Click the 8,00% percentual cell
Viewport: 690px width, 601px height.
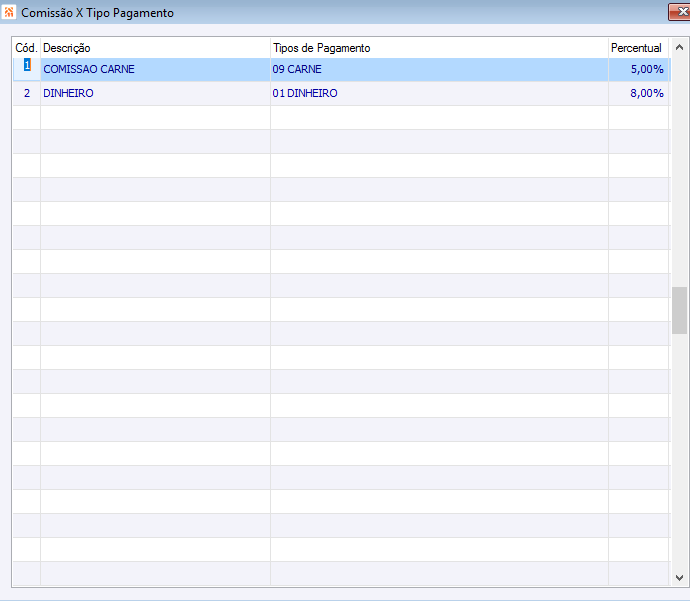coord(639,93)
